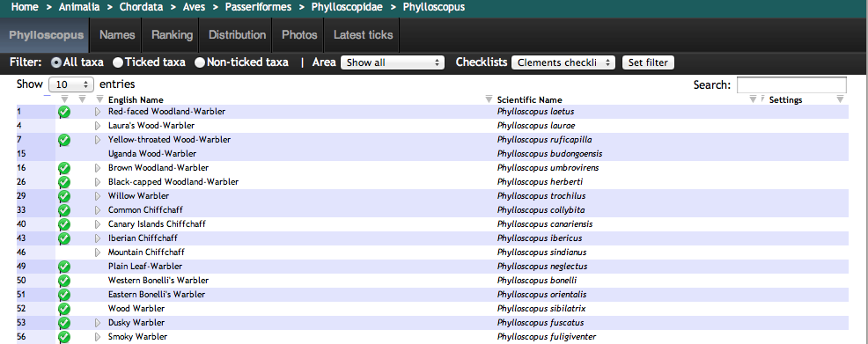Viewport: 868px width, 344px height.
Task: Select the Ticked taxa radio button
Action: [x=118, y=62]
